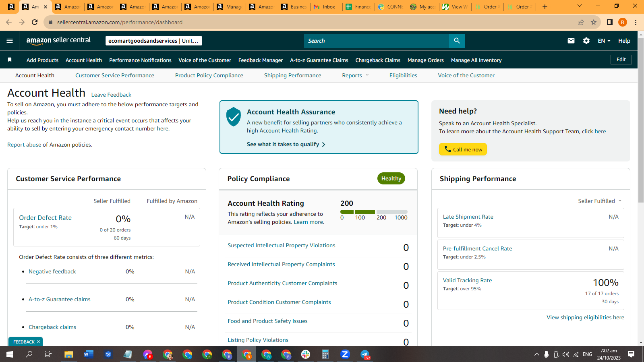
Task: Show hidden system tray icons
Action: (x=536, y=354)
